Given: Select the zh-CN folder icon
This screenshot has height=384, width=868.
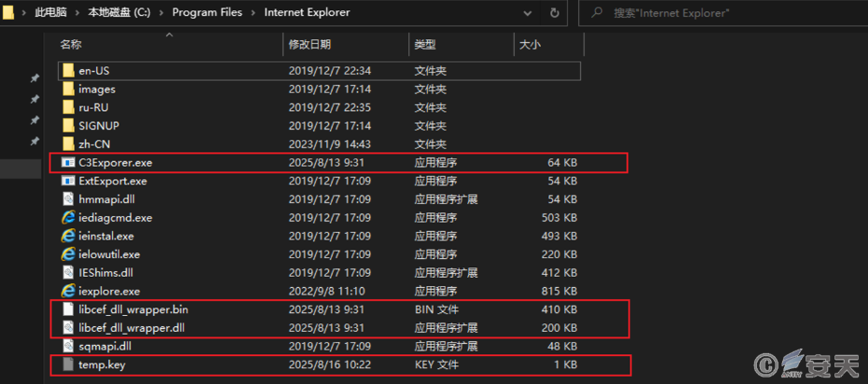Looking at the screenshot, I should [68, 144].
